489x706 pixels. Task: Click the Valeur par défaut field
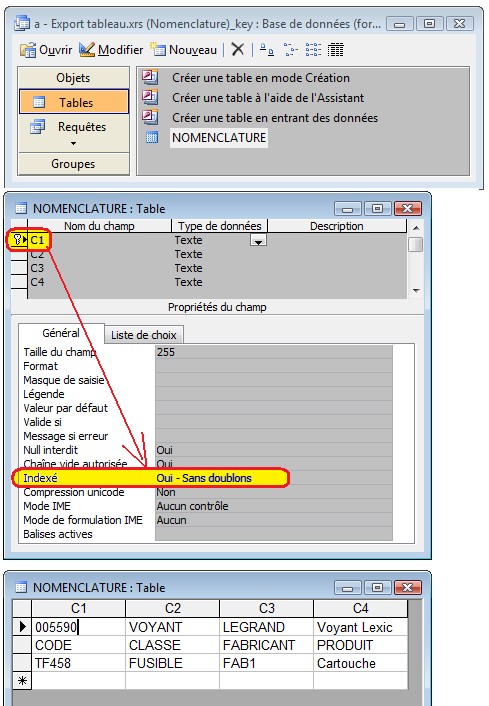[273, 408]
